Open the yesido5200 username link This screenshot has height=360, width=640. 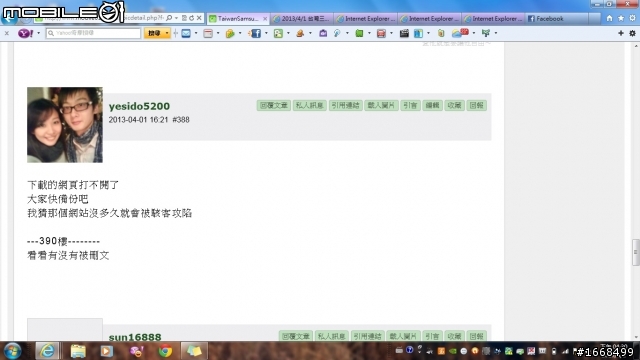(139, 106)
